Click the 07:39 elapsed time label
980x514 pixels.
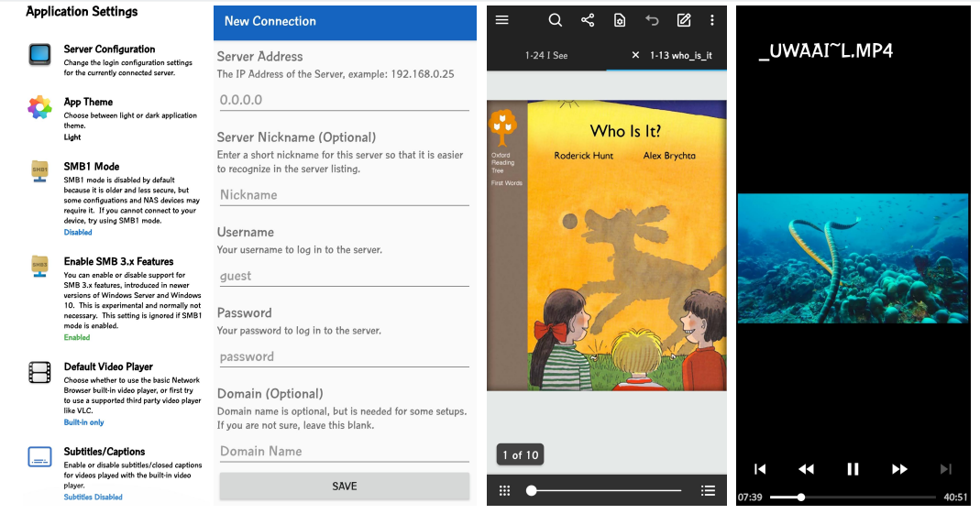click(749, 498)
